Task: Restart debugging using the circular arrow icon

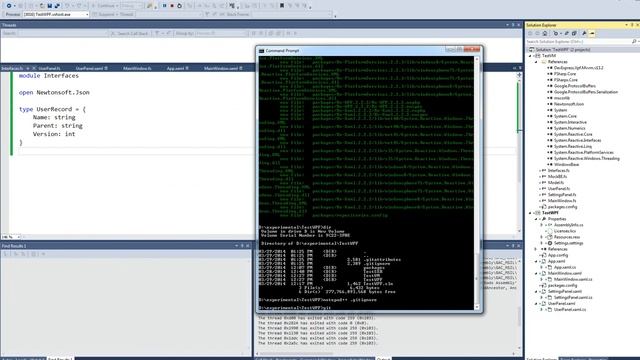Action: click(179, 6)
